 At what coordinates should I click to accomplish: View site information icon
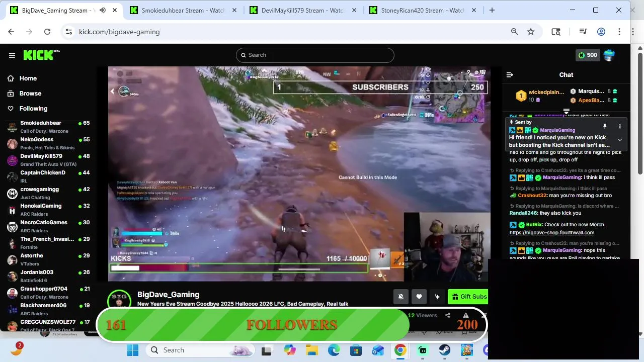coord(69,32)
